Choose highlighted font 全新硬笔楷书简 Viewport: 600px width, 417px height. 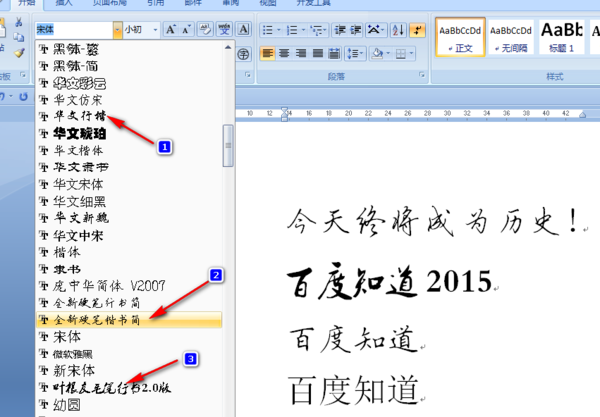pos(129,320)
